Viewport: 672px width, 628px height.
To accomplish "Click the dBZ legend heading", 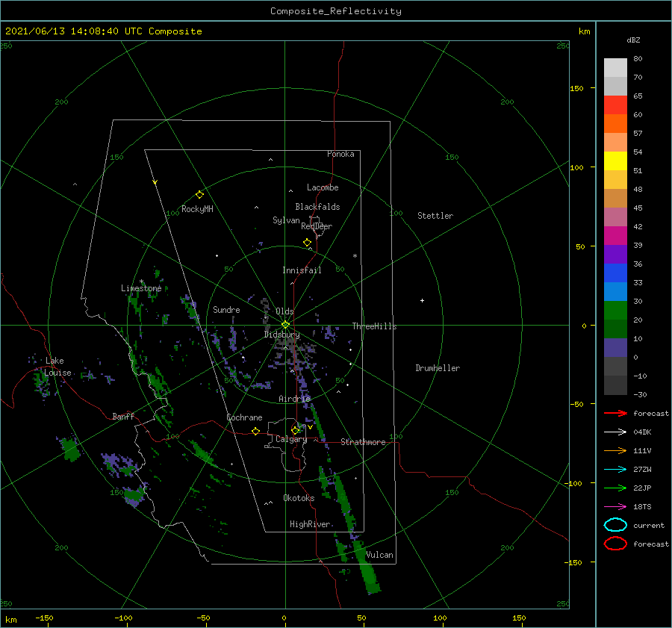I will 633,40.
